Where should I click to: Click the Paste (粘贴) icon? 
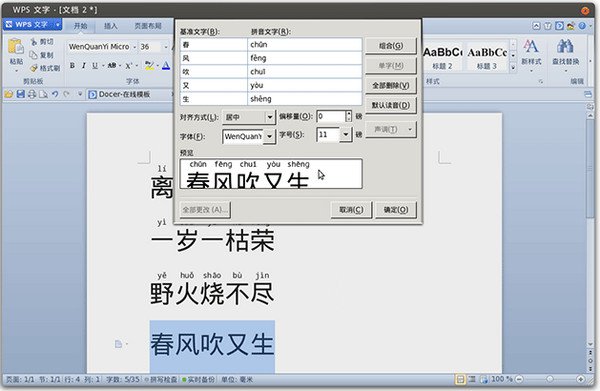click(16, 47)
